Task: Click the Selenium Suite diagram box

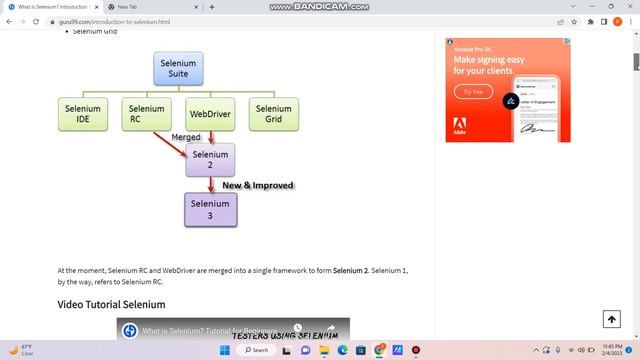Action: pos(178,69)
